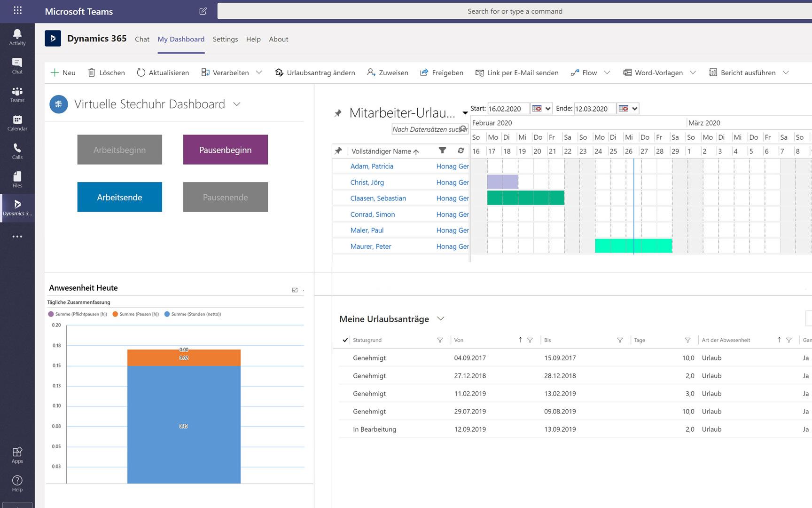Toggle the select-all checkmark in Urlaubsanträge grid
The height and width of the screenshot is (508, 812).
click(345, 340)
